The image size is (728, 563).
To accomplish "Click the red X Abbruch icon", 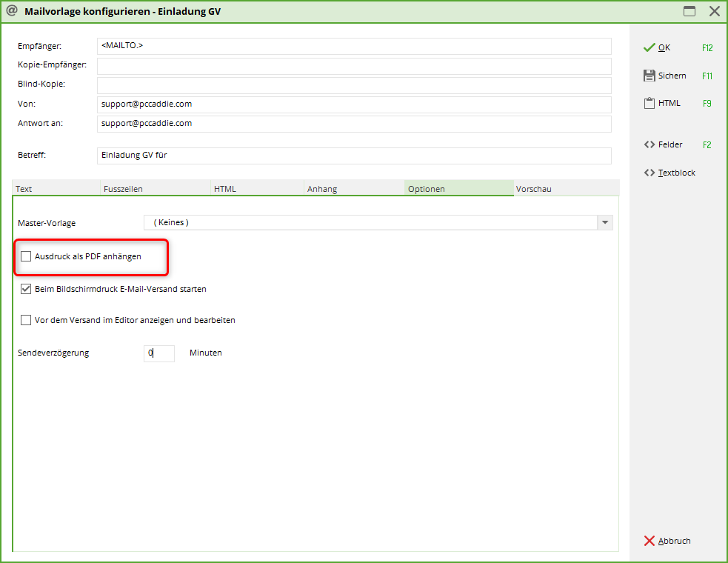I will point(649,541).
